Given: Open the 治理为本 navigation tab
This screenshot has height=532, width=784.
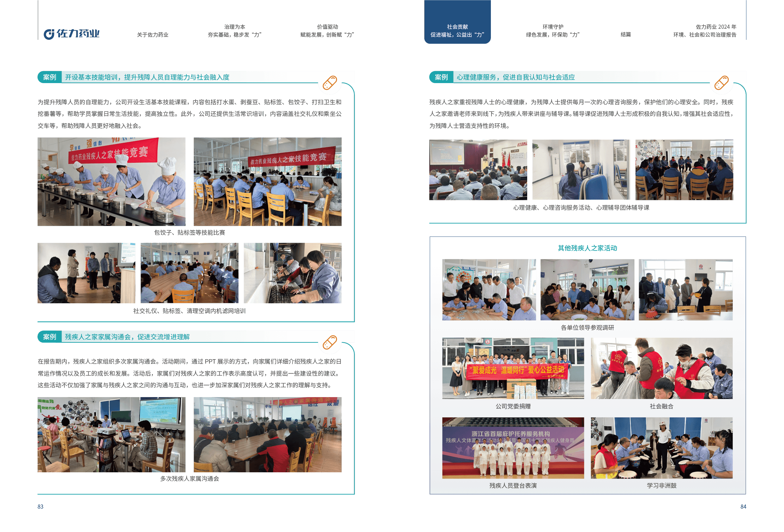Looking at the screenshot, I should coord(234,31).
